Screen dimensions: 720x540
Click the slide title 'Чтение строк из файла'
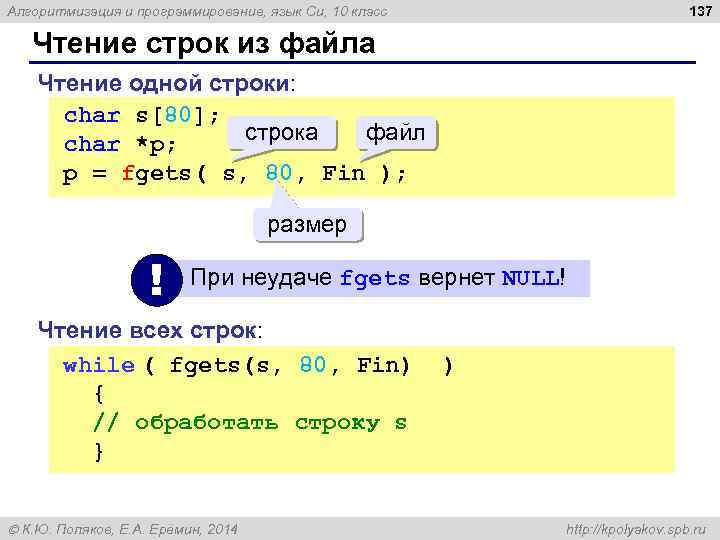coord(204,43)
